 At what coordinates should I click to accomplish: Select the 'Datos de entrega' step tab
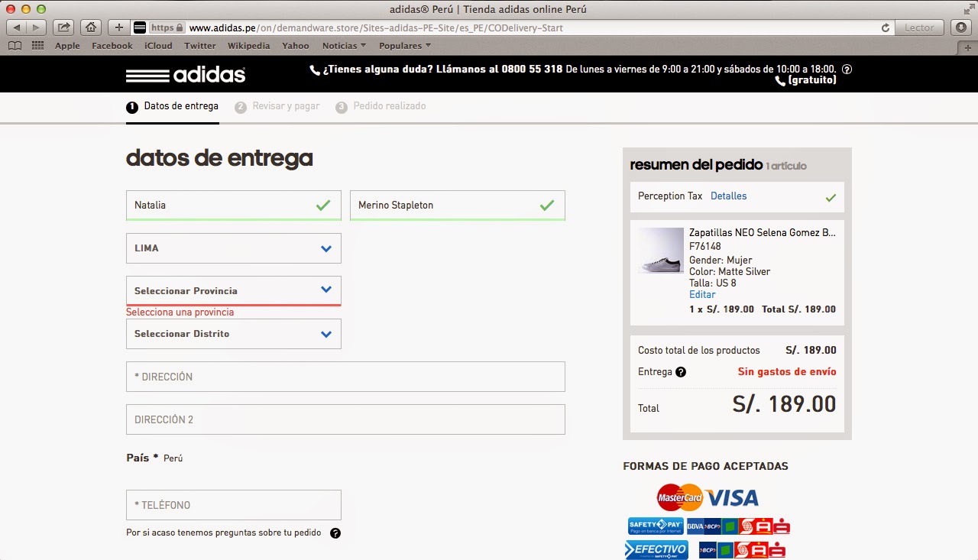(x=173, y=106)
